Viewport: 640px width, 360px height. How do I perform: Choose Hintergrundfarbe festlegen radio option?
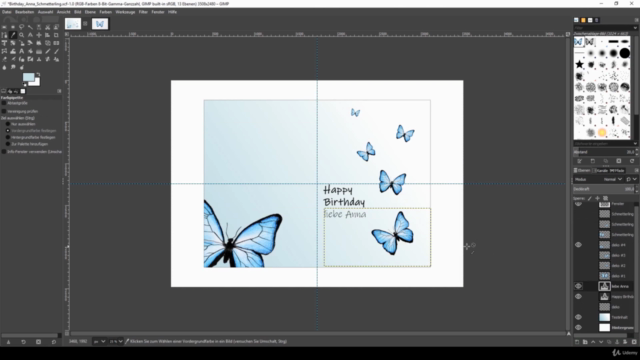[8, 138]
